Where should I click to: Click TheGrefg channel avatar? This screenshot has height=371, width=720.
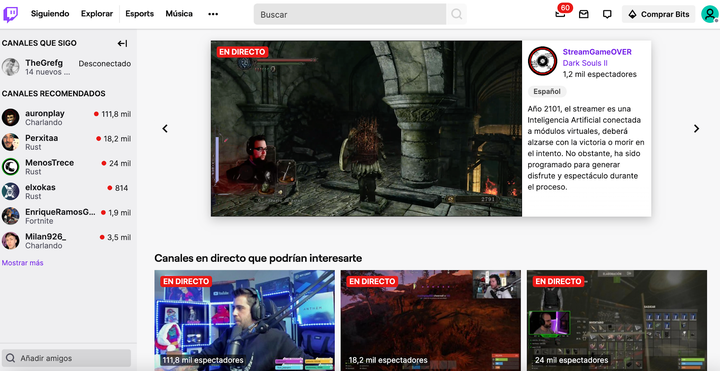point(11,67)
